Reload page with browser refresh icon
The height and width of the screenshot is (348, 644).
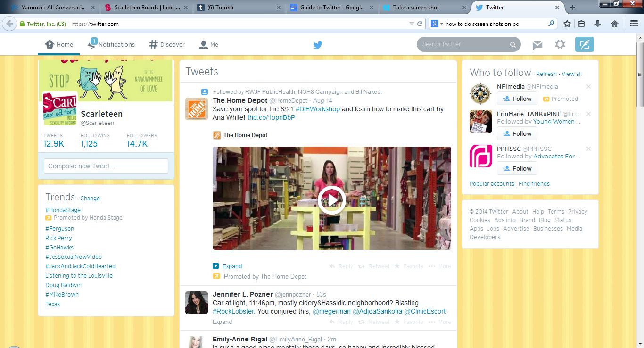pos(420,24)
